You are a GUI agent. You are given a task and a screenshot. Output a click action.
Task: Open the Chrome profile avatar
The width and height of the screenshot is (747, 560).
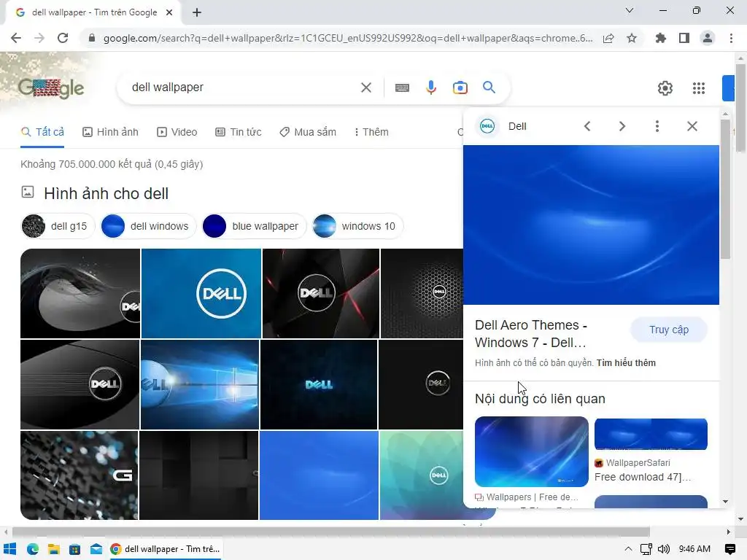coord(708,38)
